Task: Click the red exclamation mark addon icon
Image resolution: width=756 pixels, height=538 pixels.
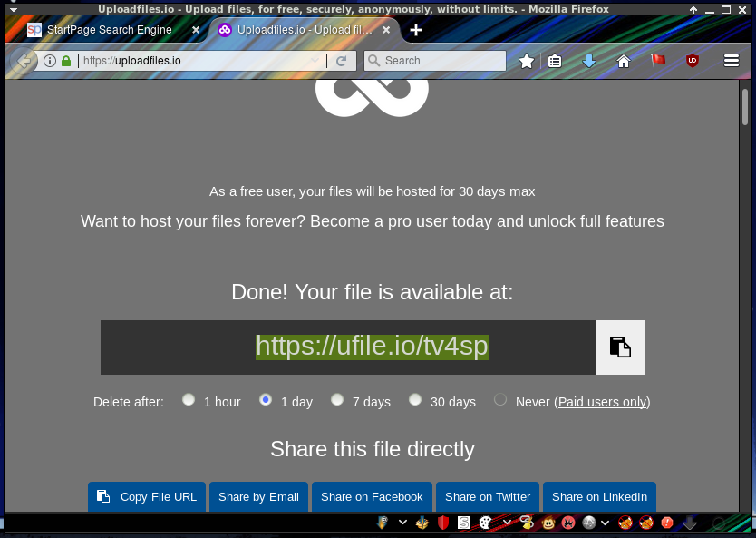Action: tap(667, 523)
